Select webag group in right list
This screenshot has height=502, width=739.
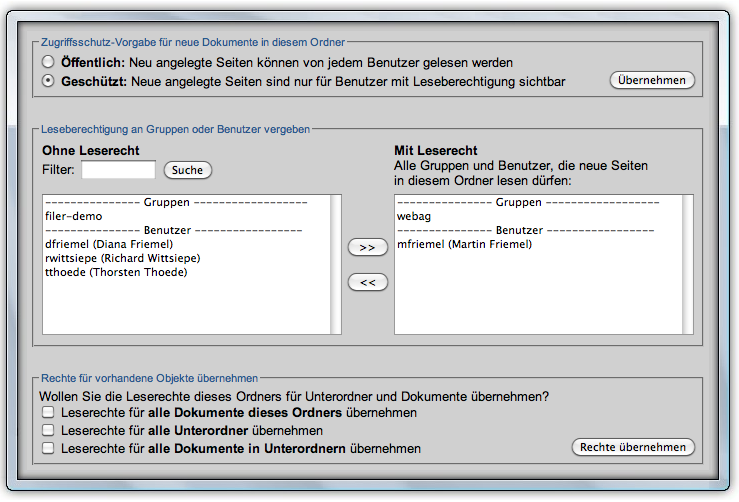[414, 216]
